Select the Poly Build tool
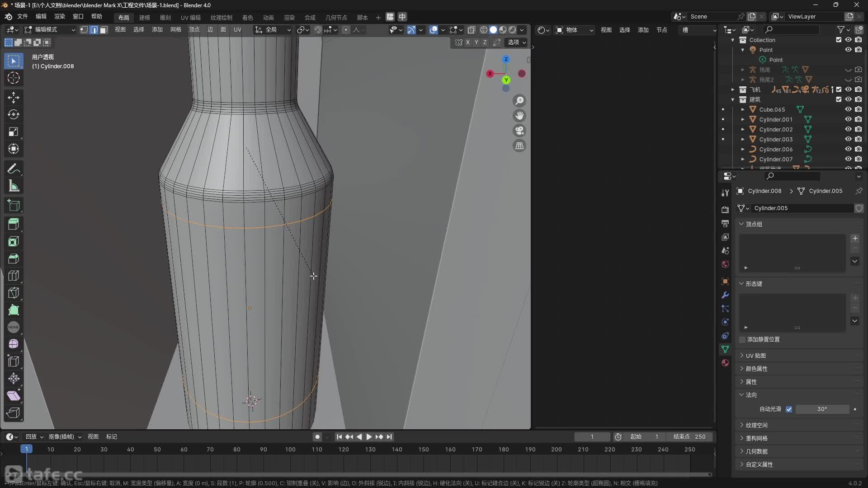The image size is (868, 488). tap(14, 310)
